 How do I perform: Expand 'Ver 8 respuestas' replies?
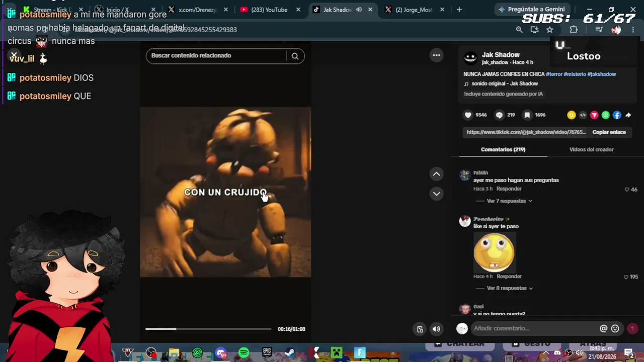(509, 289)
